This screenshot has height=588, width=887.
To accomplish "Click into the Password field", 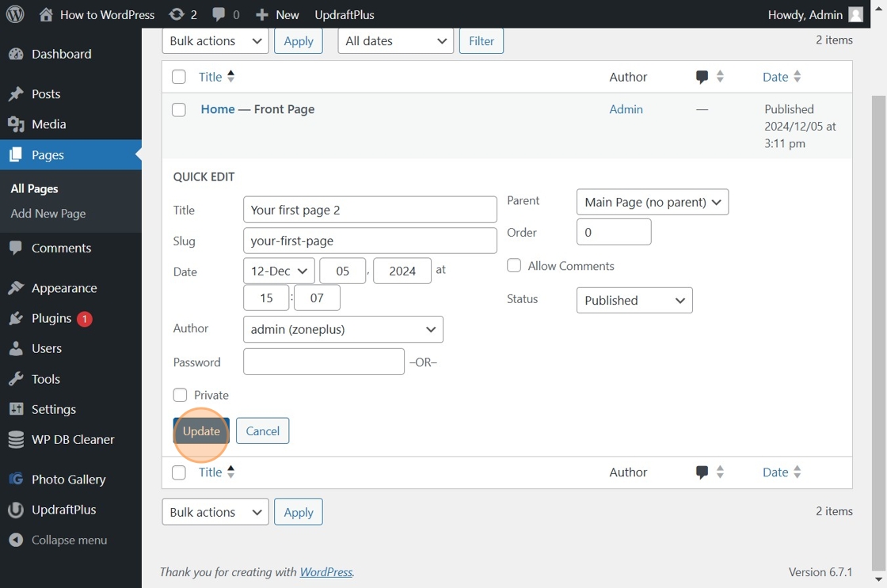I will (x=324, y=362).
